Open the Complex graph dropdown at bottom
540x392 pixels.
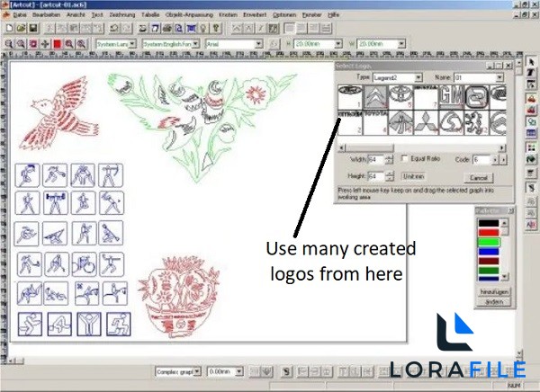197,371
